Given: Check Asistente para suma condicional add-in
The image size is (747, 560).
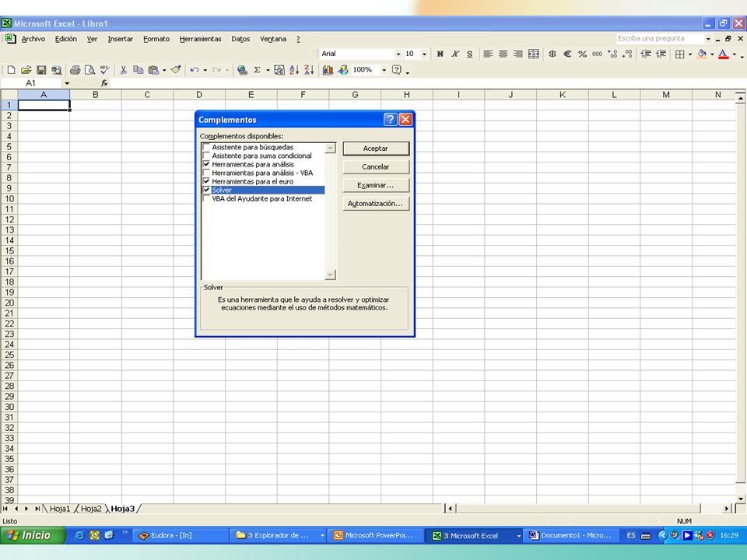Looking at the screenshot, I should click(x=206, y=156).
